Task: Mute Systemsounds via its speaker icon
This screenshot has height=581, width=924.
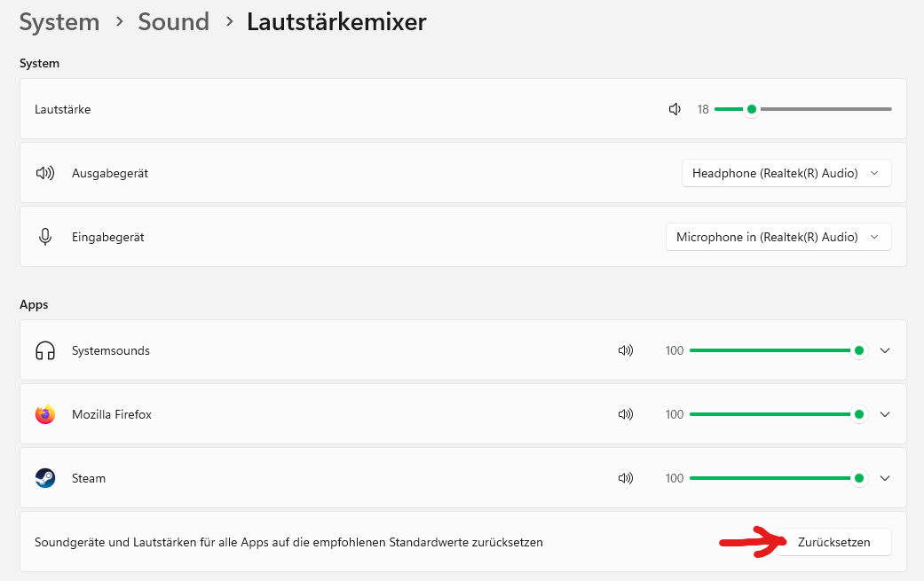Action: [626, 350]
